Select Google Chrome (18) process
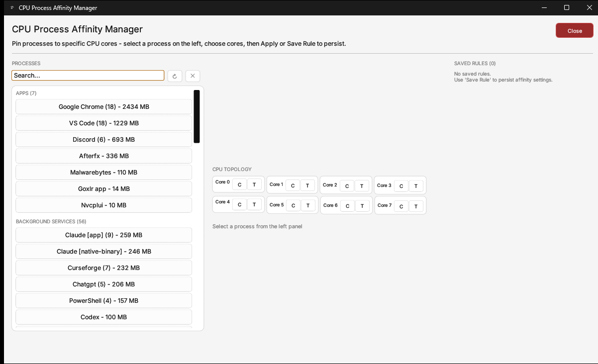The width and height of the screenshot is (598, 364). point(103,106)
